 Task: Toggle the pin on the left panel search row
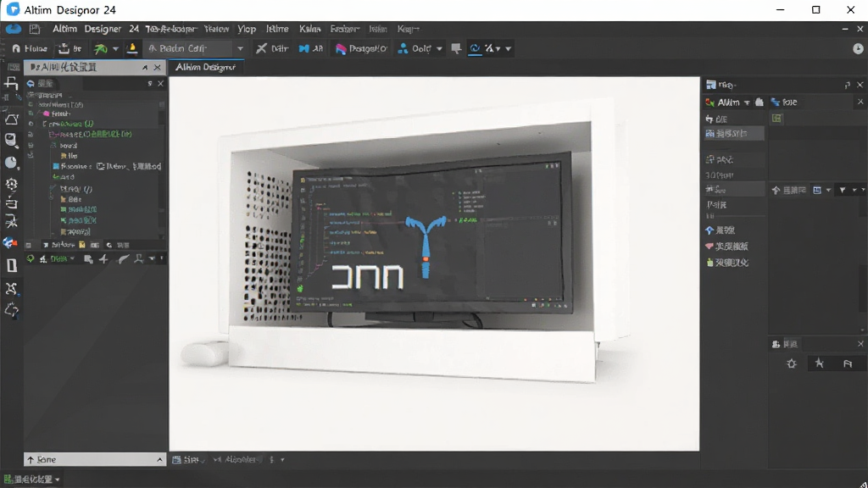150,84
